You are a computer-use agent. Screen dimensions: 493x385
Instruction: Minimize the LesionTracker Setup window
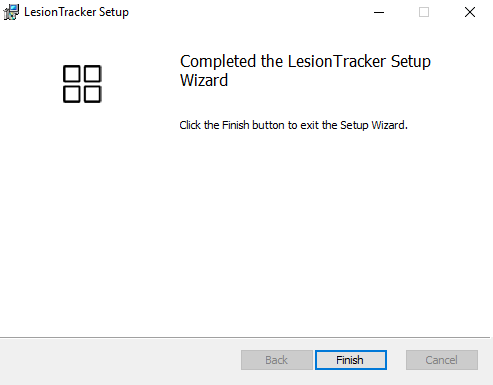pyautogui.click(x=379, y=12)
